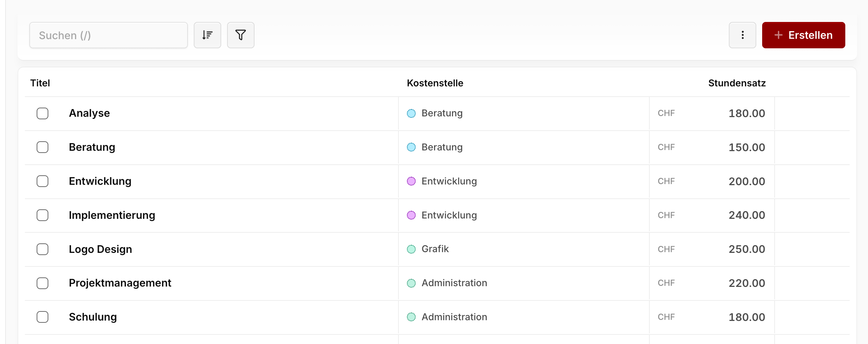This screenshot has width=868, height=344.
Task: Open the Entwicklung title entry
Action: (x=100, y=181)
